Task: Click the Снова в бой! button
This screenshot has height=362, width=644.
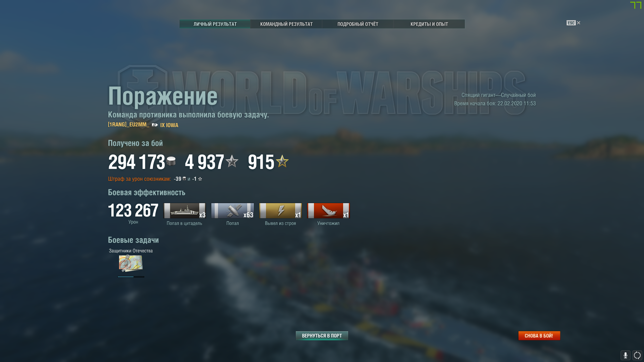Action: click(539, 336)
